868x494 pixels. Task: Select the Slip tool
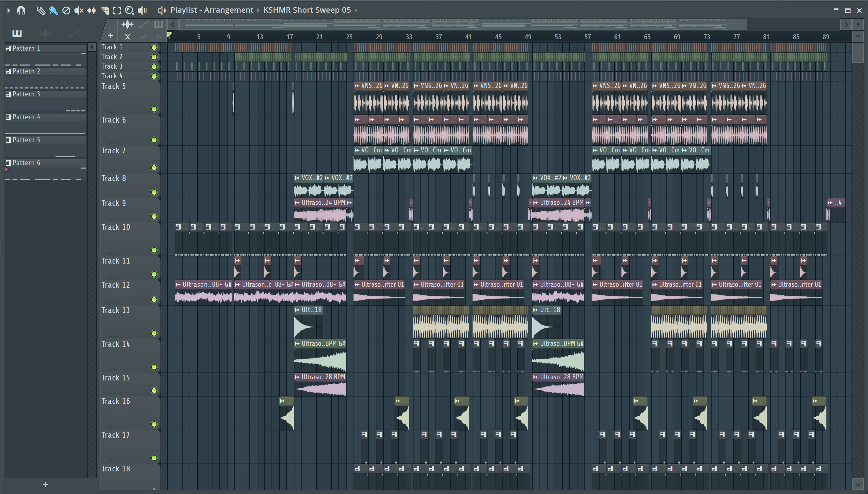pyautogui.click(x=91, y=11)
